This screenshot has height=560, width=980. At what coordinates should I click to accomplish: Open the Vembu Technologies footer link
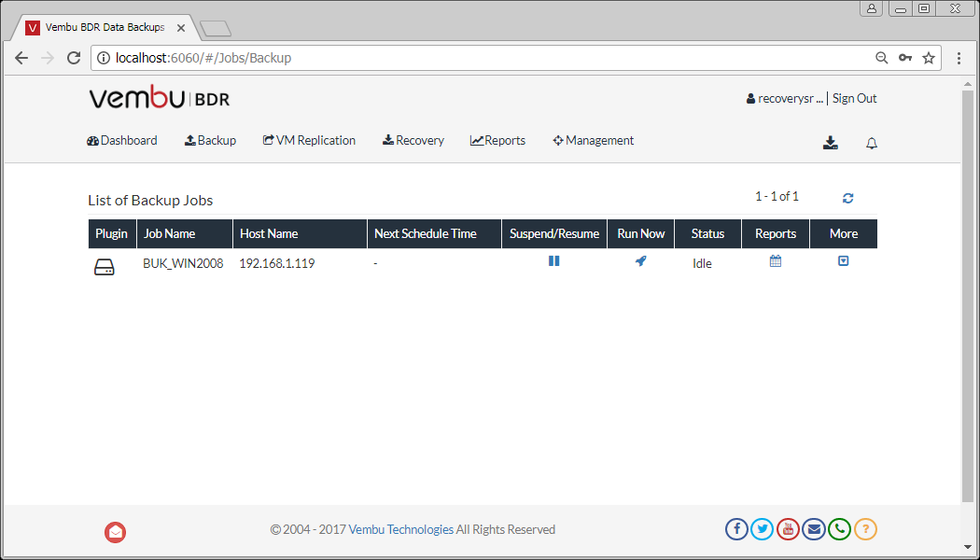click(400, 529)
